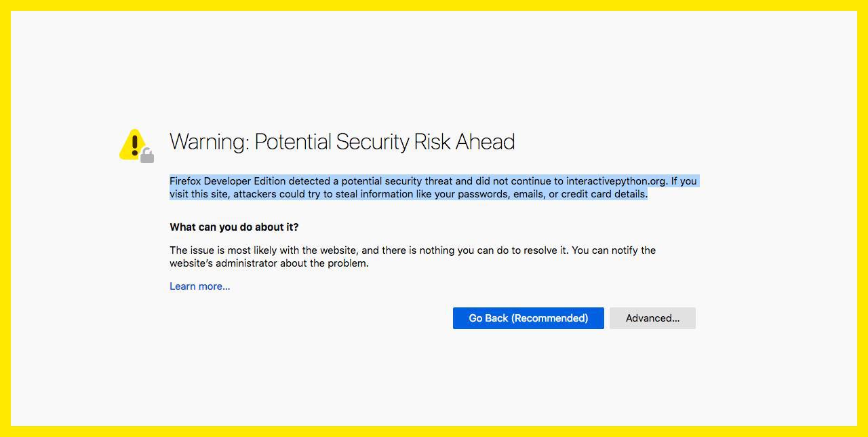868x437 pixels.
Task: Click the 'What can you do about it?' subheading
Action: click(234, 227)
